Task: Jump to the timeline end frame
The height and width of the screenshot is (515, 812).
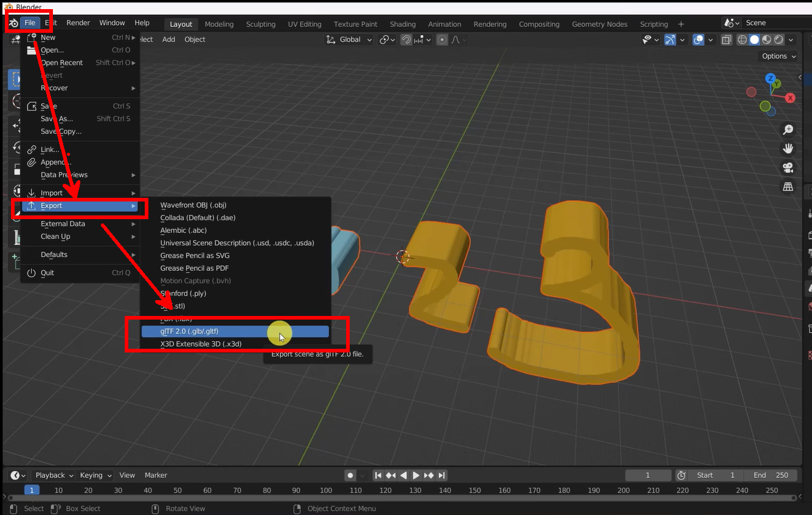Action: click(442, 475)
